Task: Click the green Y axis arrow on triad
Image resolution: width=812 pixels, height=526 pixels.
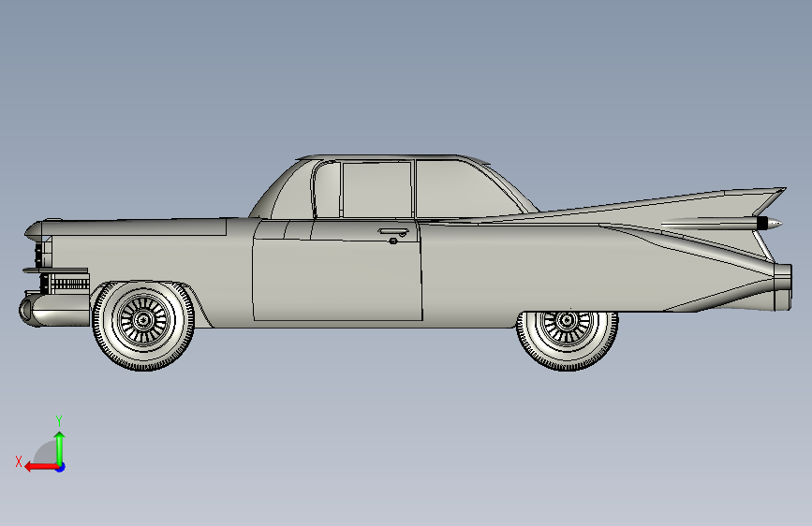Action: click(x=60, y=447)
